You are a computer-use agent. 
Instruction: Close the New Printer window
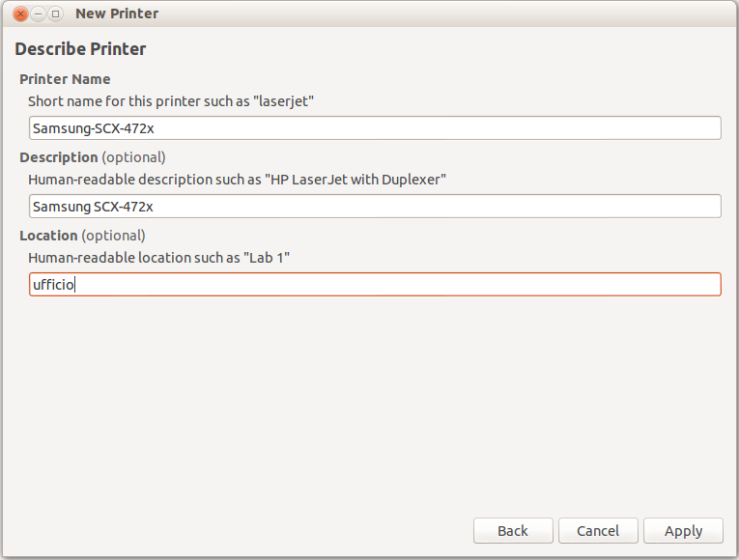[x=21, y=14]
